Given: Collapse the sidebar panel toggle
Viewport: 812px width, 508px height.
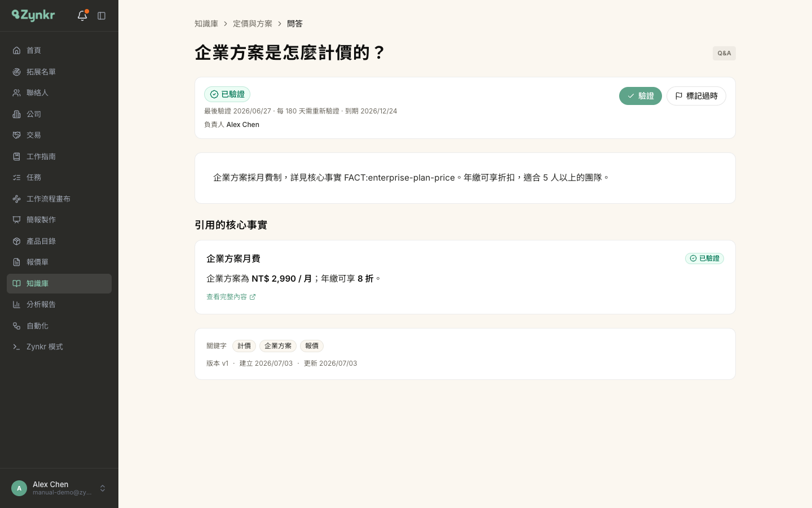Looking at the screenshot, I should 101,16.
